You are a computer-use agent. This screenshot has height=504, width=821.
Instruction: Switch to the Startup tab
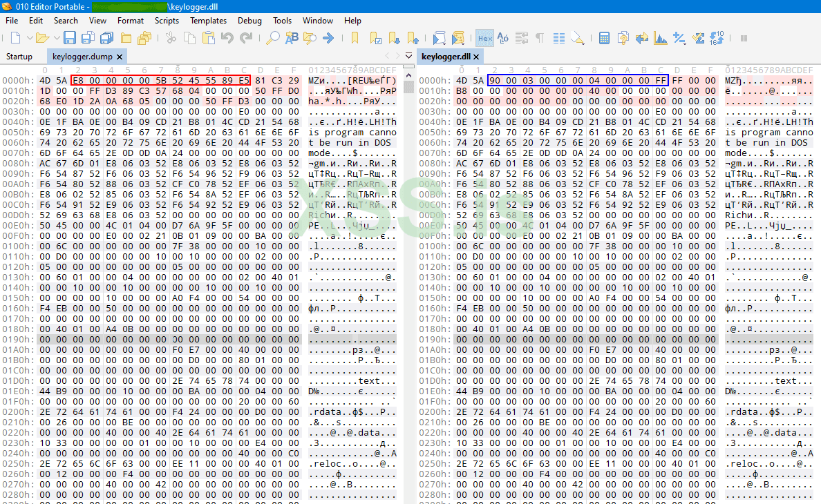coord(19,57)
